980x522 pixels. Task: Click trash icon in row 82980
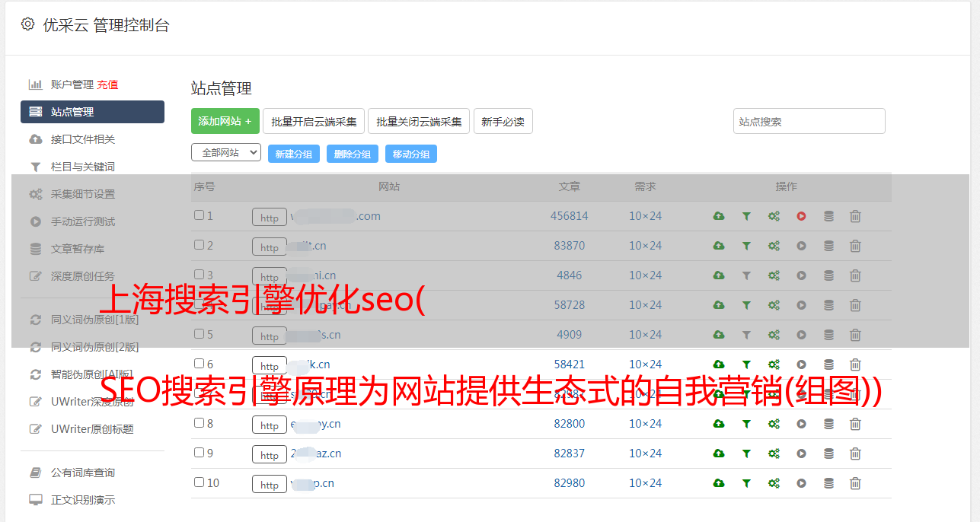point(855,483)
